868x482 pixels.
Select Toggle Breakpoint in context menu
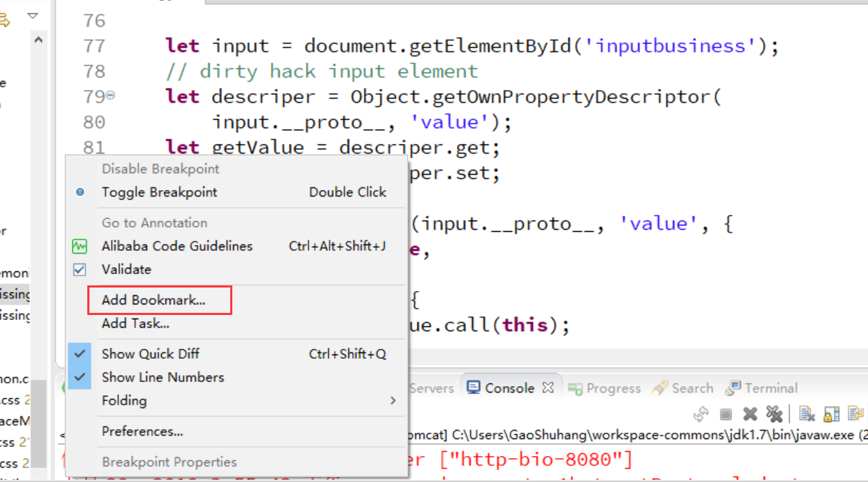tap(160, 192)
